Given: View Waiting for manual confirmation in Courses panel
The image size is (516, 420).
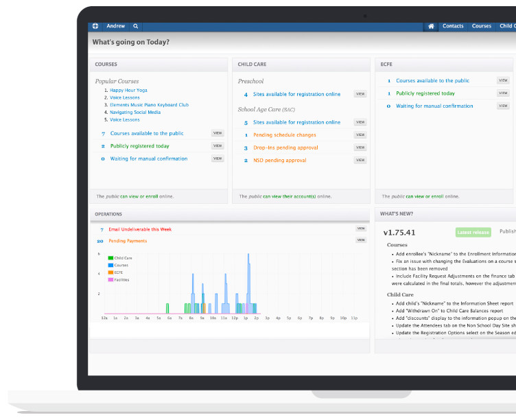Looking at the screenshot, I should click(x=218, y=159).
